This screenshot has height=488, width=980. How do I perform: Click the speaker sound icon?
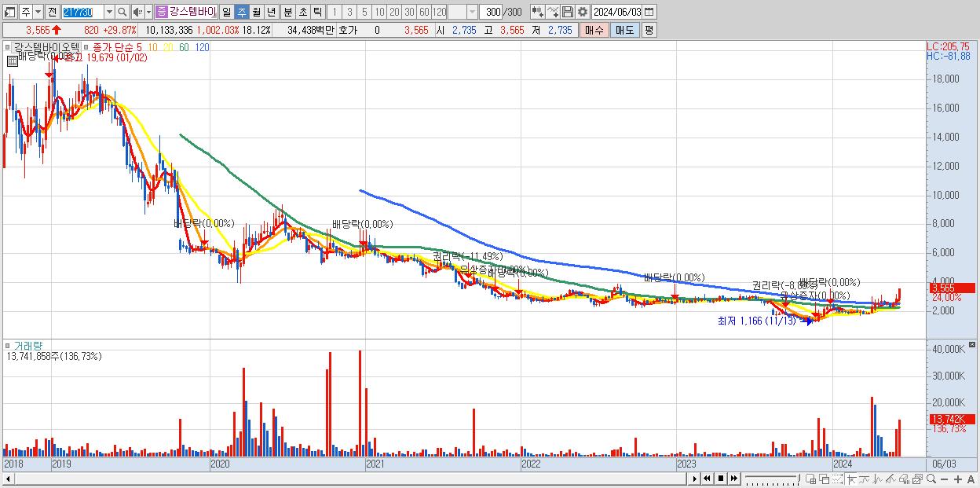[138, 12]
